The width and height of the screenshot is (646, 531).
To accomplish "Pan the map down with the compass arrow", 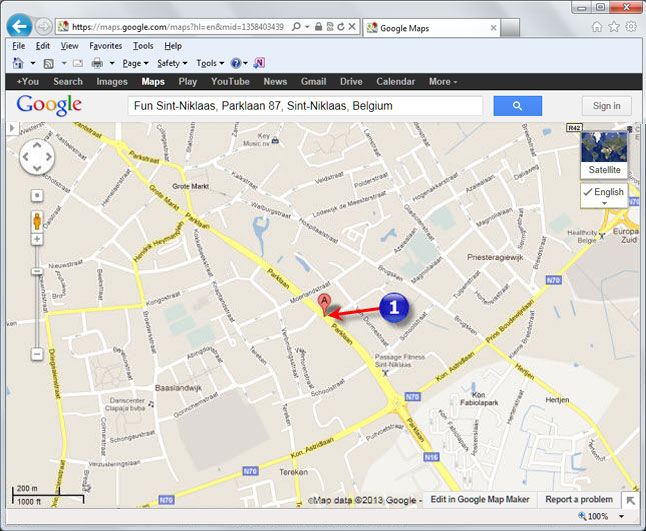I will click(37, 168).
